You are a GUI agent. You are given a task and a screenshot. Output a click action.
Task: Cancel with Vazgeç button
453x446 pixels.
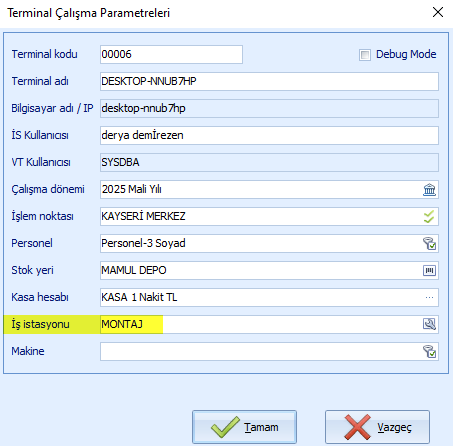point(377,427)
